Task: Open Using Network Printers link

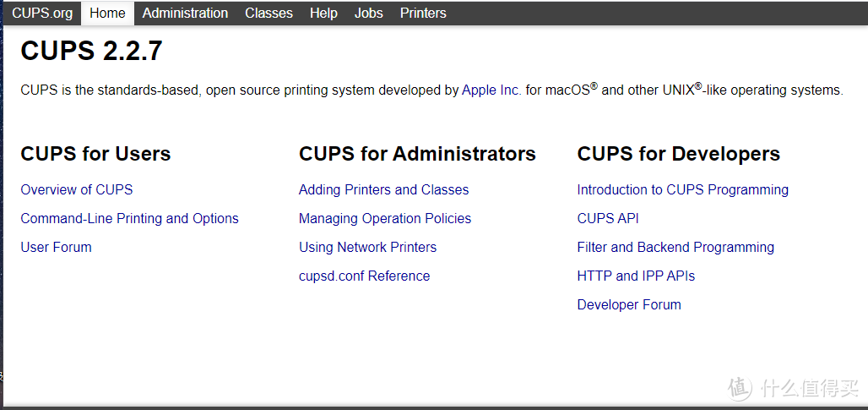Action: click(367, 247)
